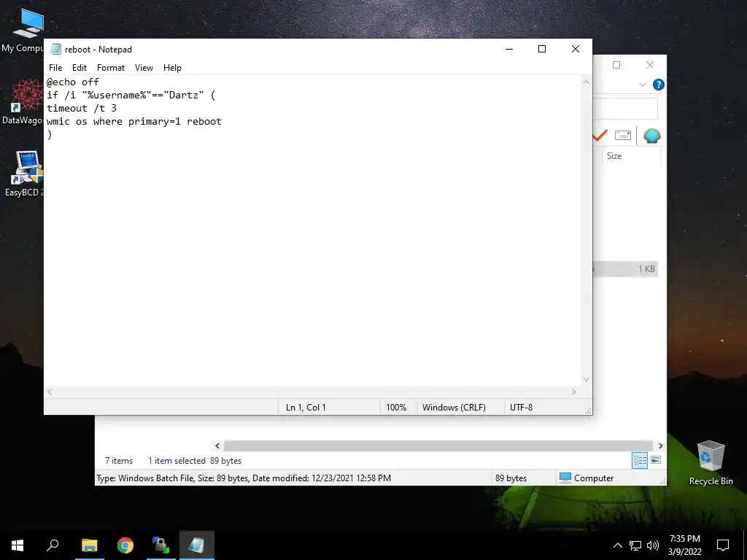The height and width of the screenshot is (560, 747).
Task: Click the Explorer scroll left arrow
Action: click(217, 446)
